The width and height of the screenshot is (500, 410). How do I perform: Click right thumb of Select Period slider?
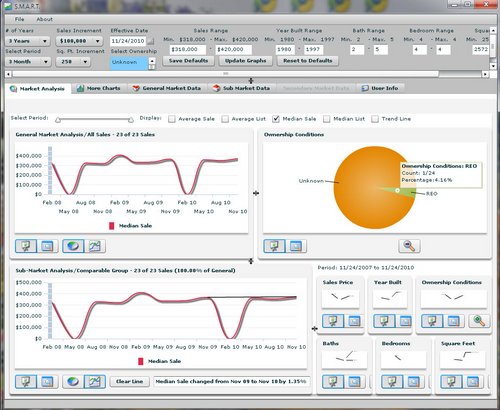[131, 120]
